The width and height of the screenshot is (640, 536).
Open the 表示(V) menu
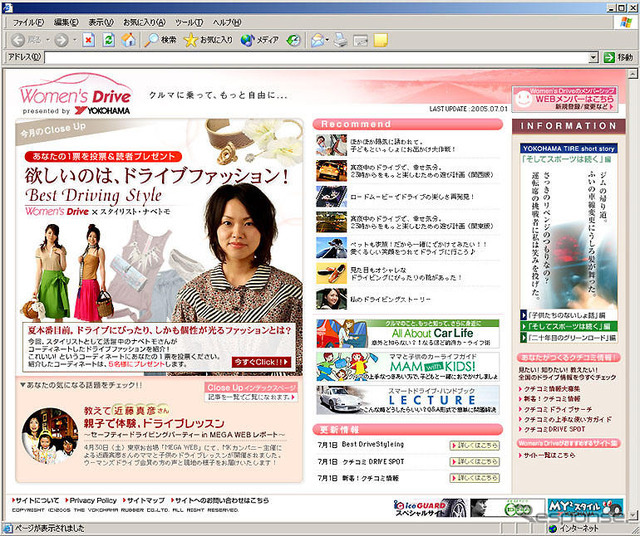(101, 22)
